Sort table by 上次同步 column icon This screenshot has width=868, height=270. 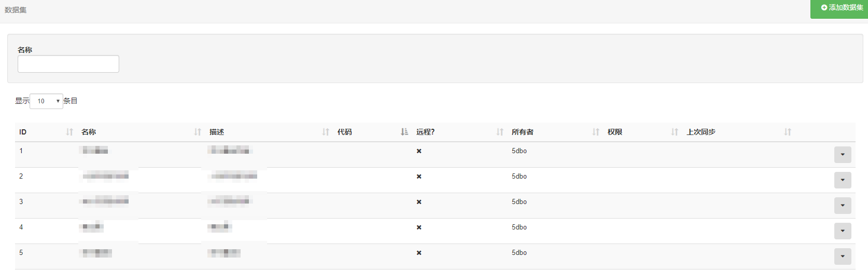[x=788, y=132]
